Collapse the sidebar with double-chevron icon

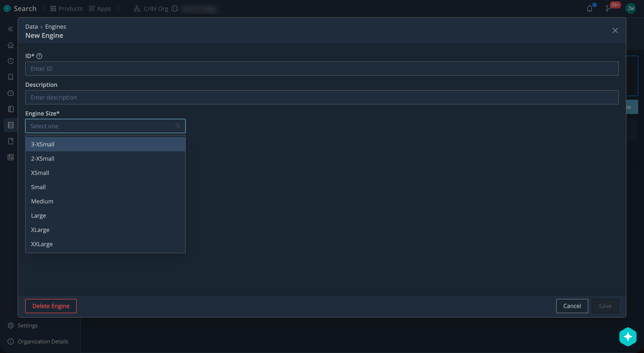click(10, 29)
